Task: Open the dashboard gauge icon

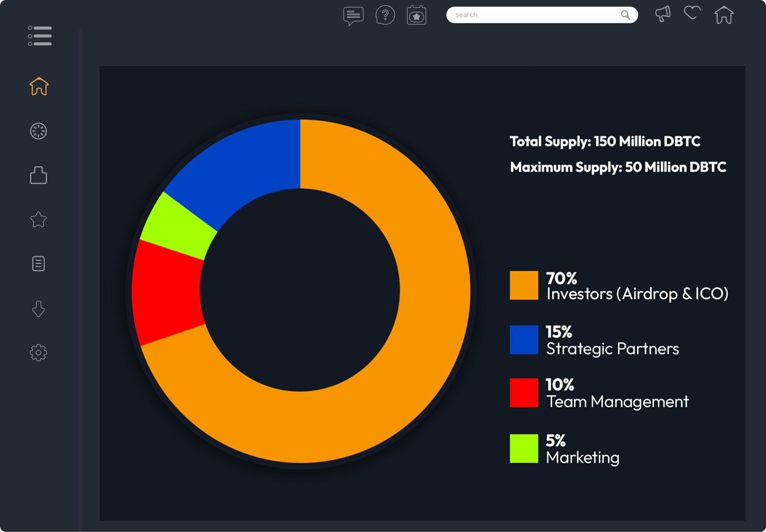Action: (38, 131)
